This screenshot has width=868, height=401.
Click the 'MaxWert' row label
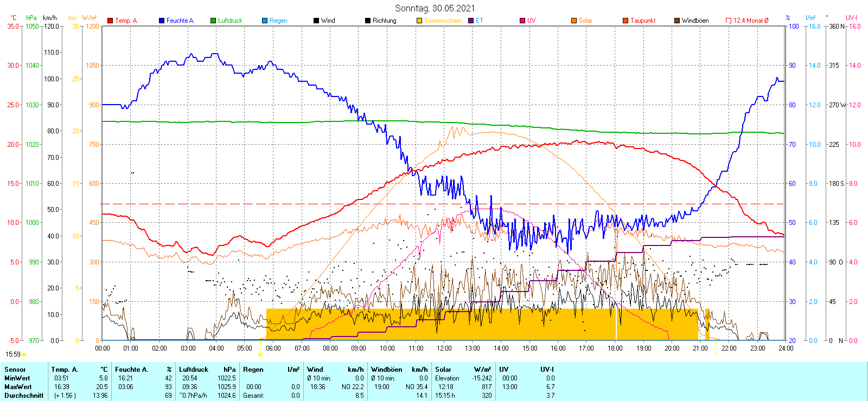tap(18, 387)
